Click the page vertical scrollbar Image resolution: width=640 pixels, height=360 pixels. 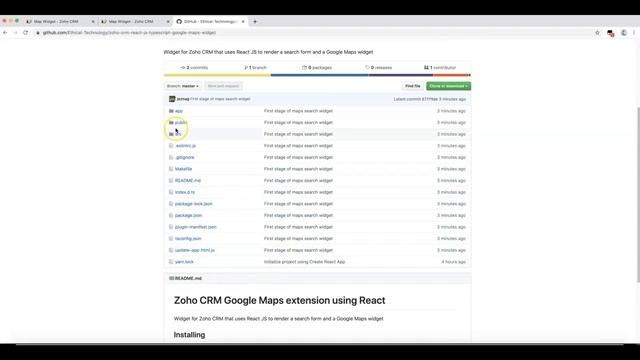[x=638, y=194]
